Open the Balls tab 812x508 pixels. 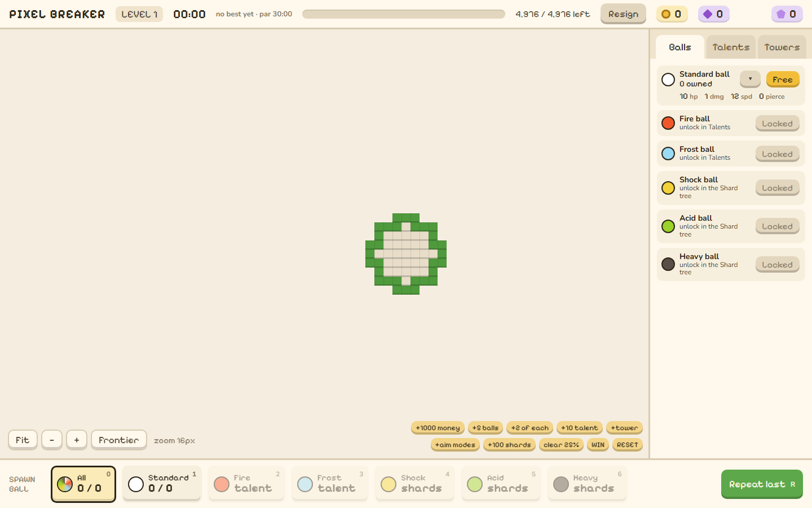[x=680, y=47]
